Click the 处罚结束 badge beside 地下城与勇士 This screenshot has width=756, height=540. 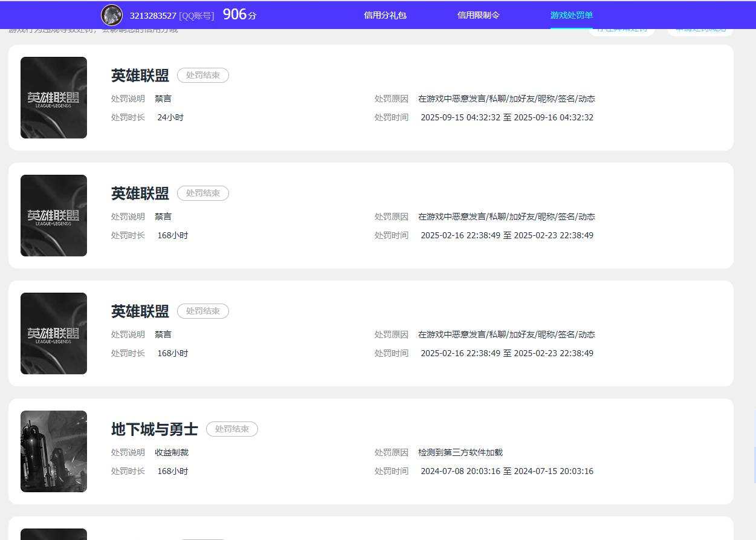[x=232, y=429]
